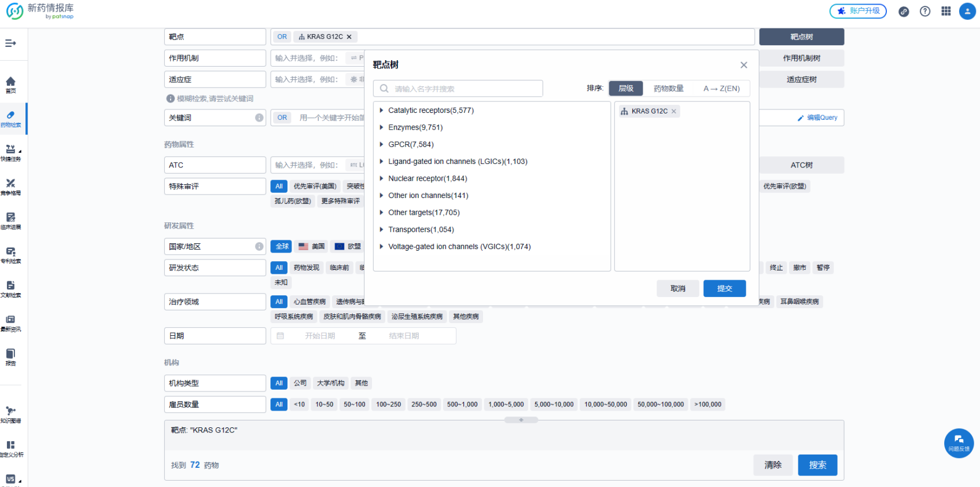Toggle 美国 country filter chip
980x487 pixels.
[x=312, y=247]
